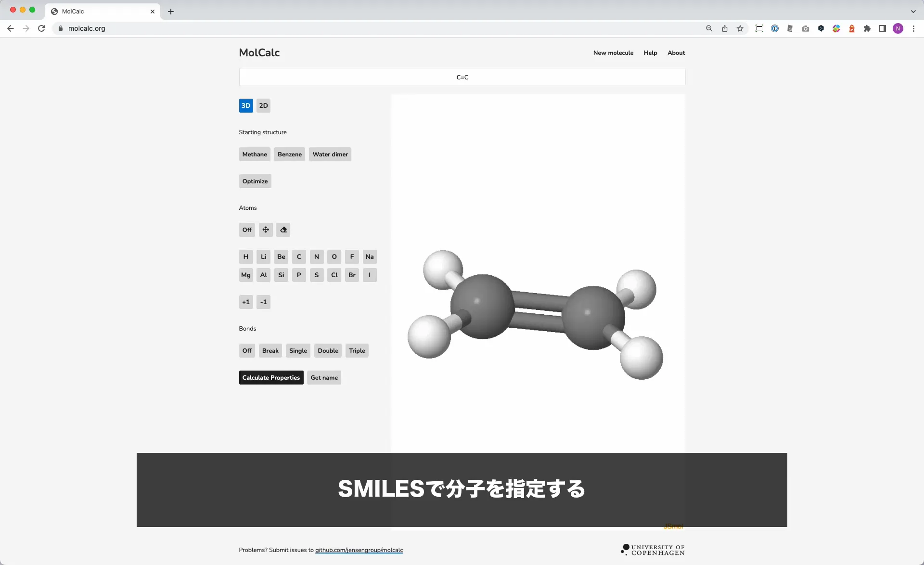This screenshot has width=924, height=565.
Task: Click the zoom magnifier in address bar
Action: [x=709, y=28]
